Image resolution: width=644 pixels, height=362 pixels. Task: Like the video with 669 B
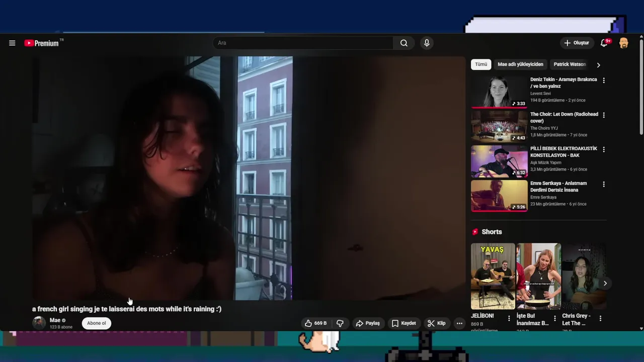pyautogui.click(x=316, y=323)
